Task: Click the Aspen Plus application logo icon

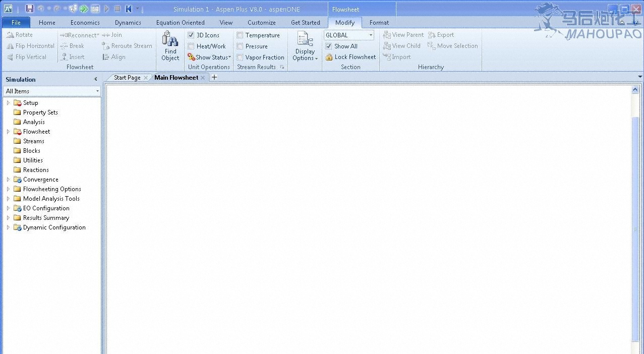Action: click(8, 9)
